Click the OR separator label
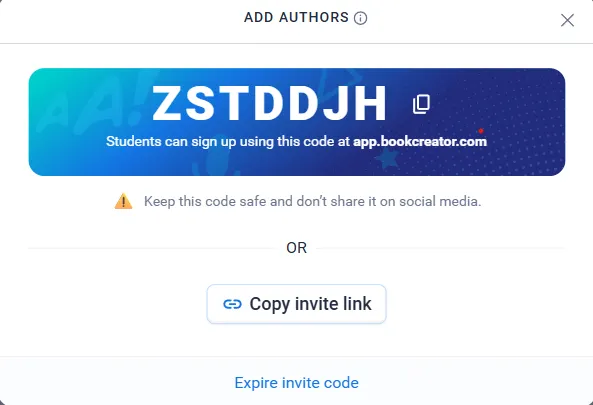Image resolution: width=593 pixels, height=405 pixels. pos(296,248)
